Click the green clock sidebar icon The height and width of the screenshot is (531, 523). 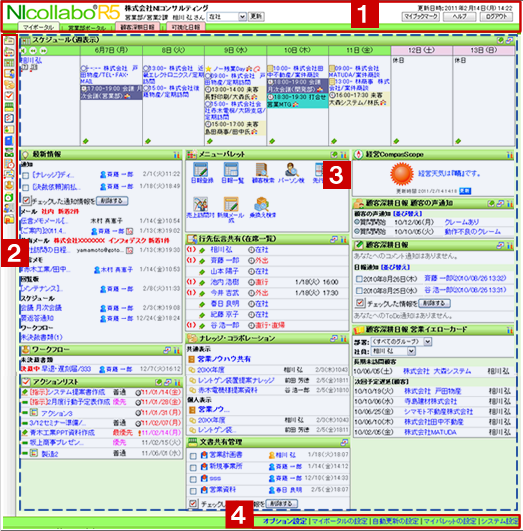pyautogui.click(x=9, y=197)
